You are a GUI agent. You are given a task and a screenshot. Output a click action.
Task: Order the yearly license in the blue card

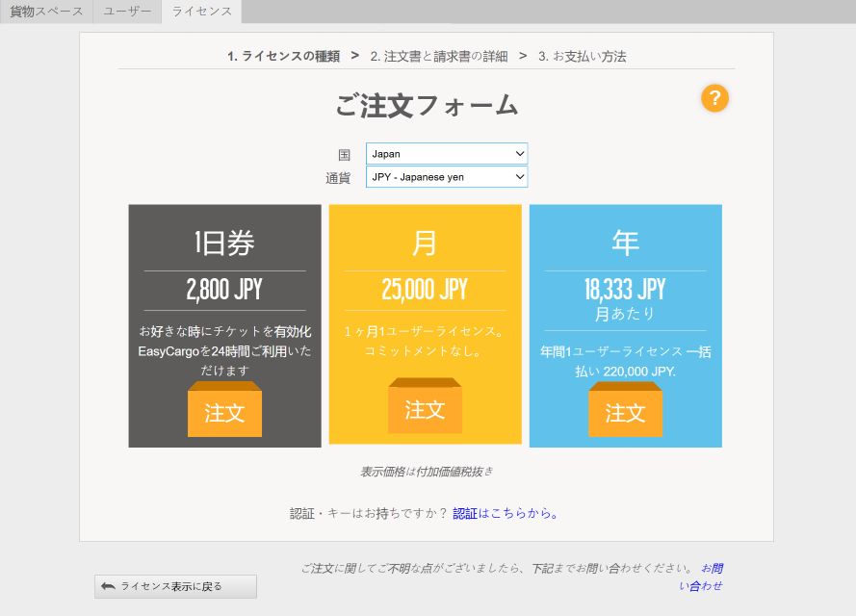pyautogui.click(x=625, y=413)
